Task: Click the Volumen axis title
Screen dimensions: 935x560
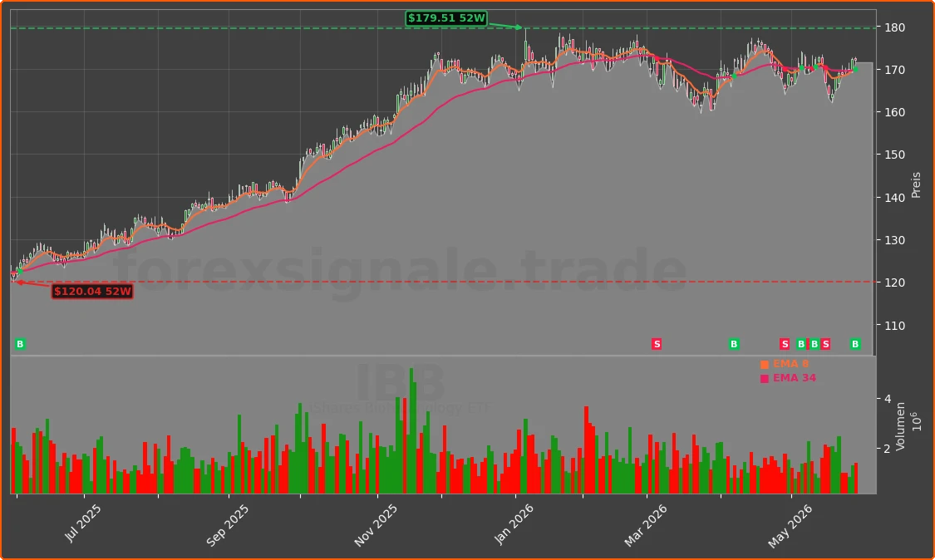Action: point(900,425)
